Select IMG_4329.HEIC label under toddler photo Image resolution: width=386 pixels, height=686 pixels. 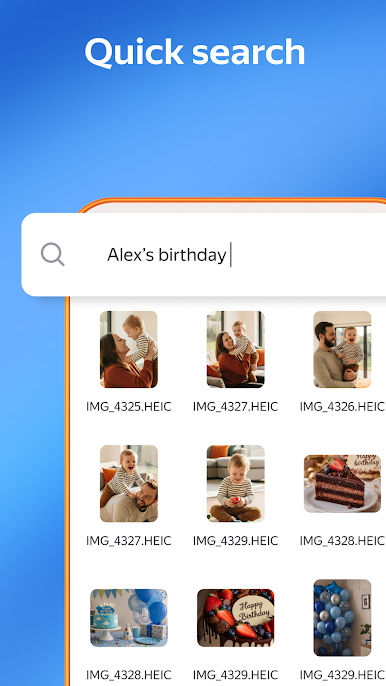(x=235, y=541)
